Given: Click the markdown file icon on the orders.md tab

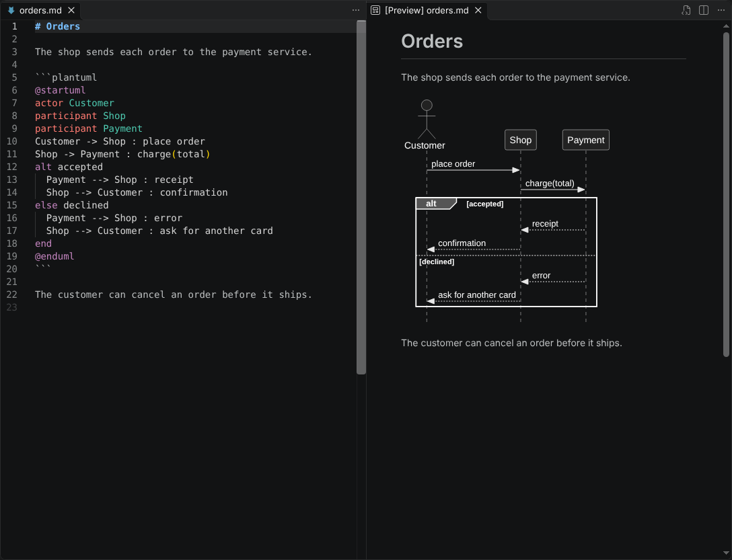Looking at the screenshot, I should click(11, 10).
